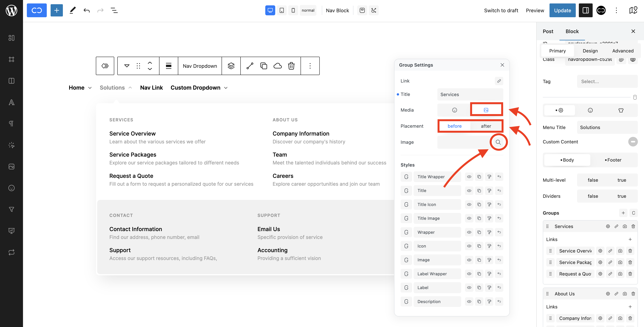The width and height of the screenshot is (644, 327).
Task: Click Switch to draft
Action: point(501,11)
